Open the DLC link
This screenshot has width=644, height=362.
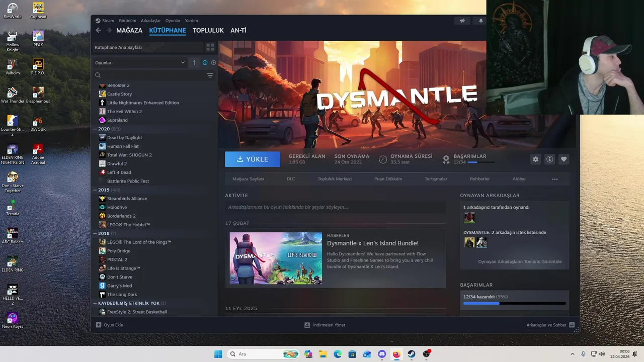[x=291, y=179]
